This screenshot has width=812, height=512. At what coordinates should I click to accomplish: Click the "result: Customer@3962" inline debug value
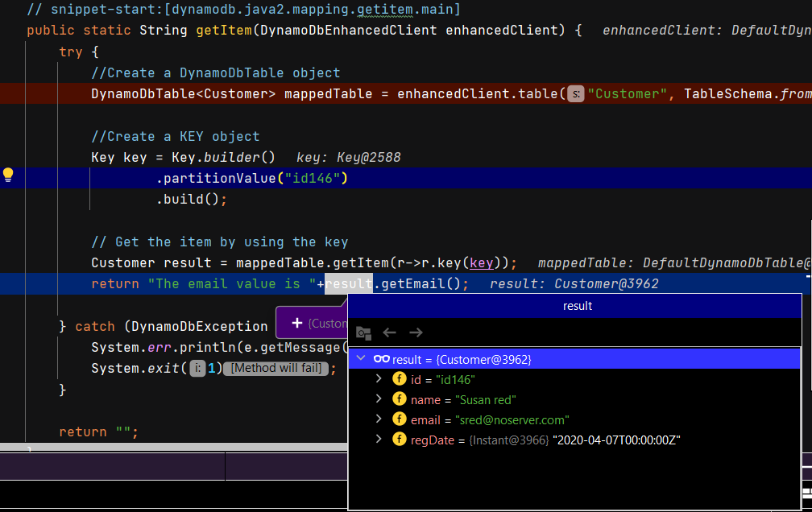[x=574, y=283]
